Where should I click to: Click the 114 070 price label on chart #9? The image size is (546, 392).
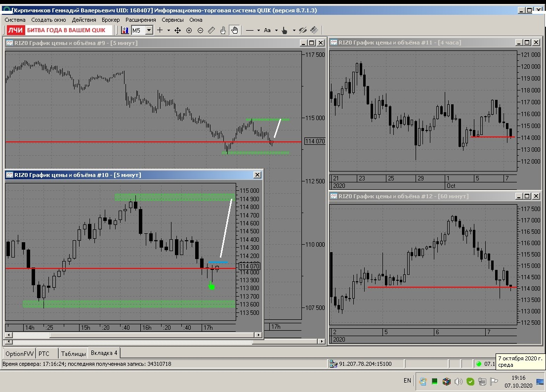(x=315, y=141)
